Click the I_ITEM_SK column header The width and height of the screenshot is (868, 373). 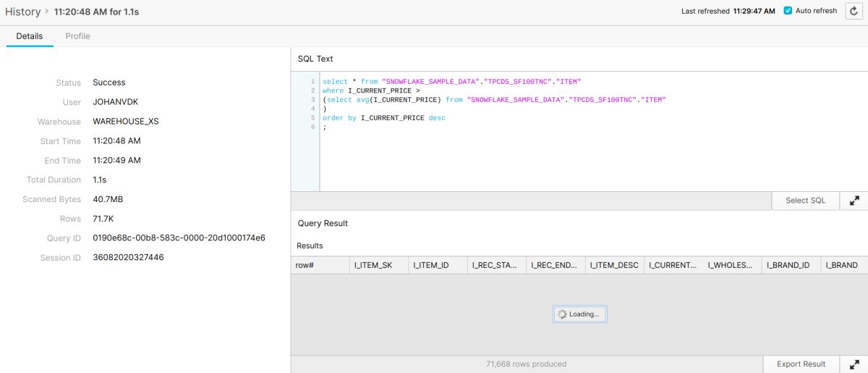(379, 265)
